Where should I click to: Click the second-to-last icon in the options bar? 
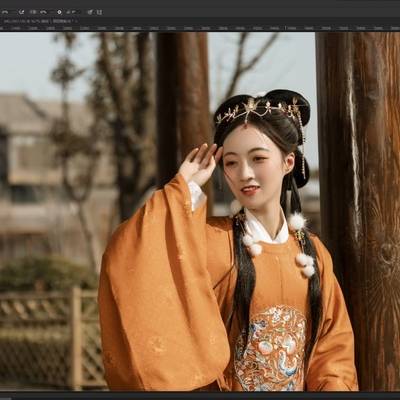point(90,12)
